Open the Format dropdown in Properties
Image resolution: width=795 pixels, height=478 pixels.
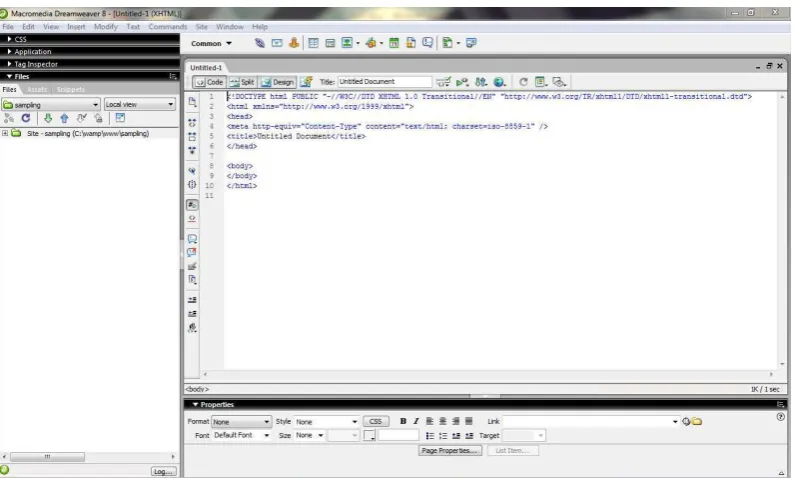(x=241, y=422)
